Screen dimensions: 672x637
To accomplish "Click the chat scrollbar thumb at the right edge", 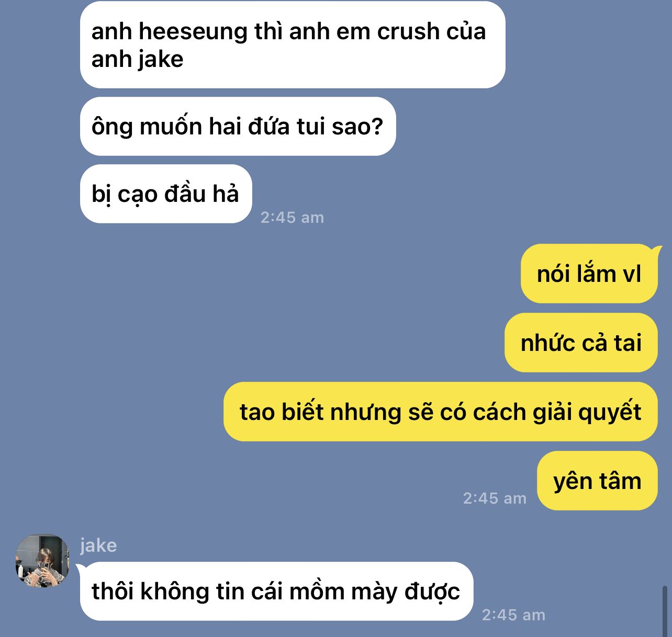I will [665, 611].
